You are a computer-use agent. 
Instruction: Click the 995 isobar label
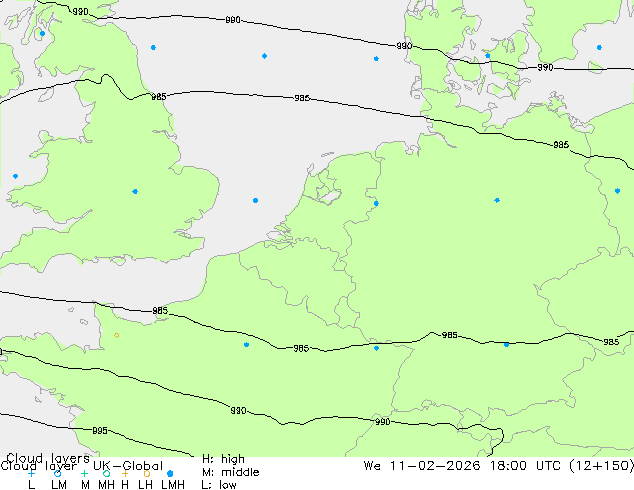100,431
